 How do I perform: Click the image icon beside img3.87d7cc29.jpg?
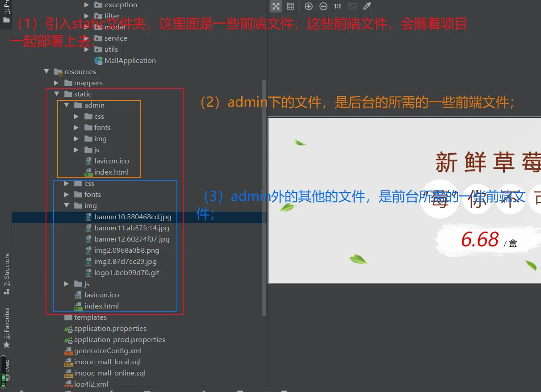(x=88, y=262)
